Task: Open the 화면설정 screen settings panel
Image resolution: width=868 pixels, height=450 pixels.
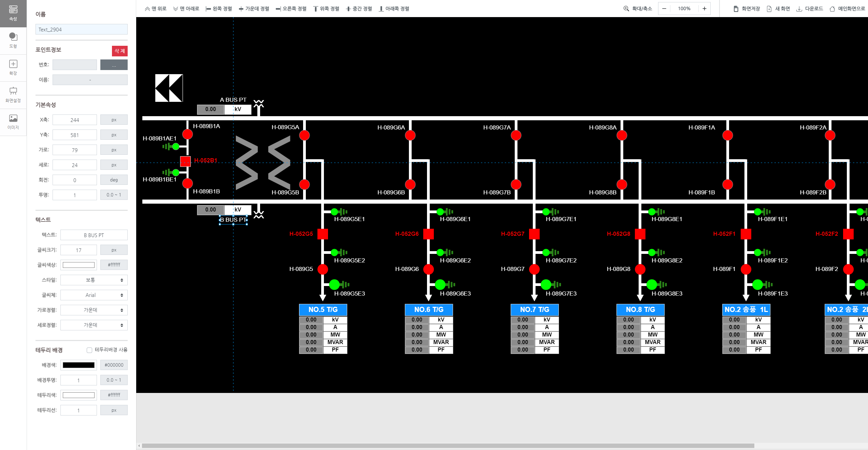Action: pos(13,95)
